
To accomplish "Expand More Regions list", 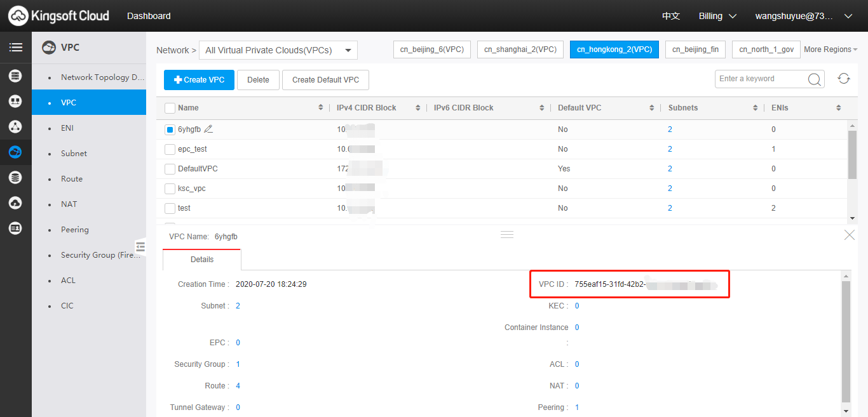I will click(831, 50).
